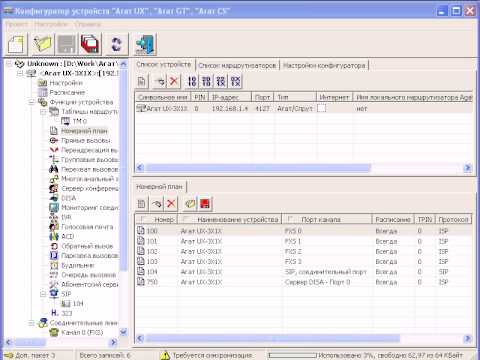Open Голосовая почта in tree
The height and width of the screenshot is (360, 480).
pos(87,227)
